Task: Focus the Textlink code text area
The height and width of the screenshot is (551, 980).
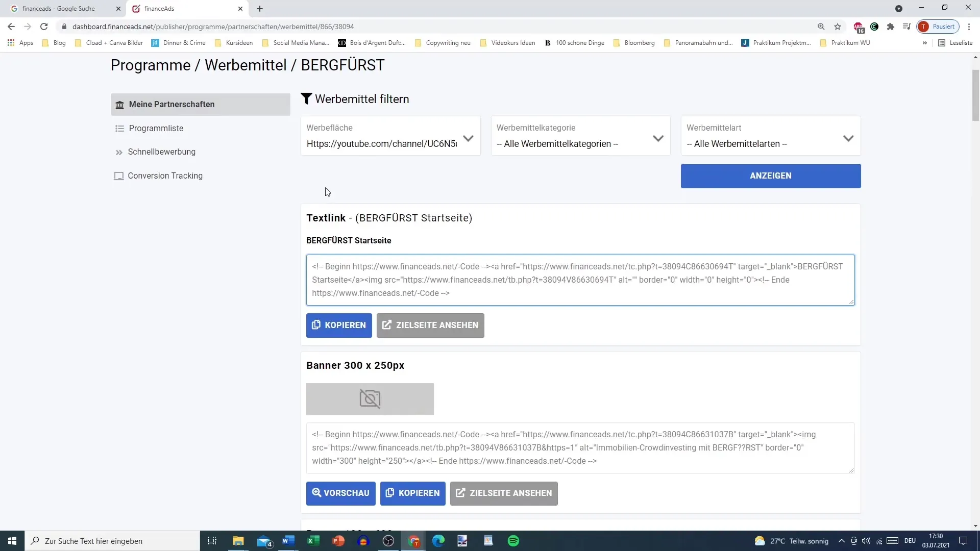Action: point(580,280)
